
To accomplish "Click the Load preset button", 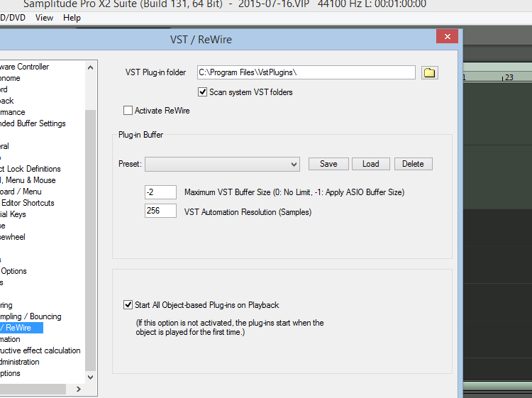I will (371, 164).
